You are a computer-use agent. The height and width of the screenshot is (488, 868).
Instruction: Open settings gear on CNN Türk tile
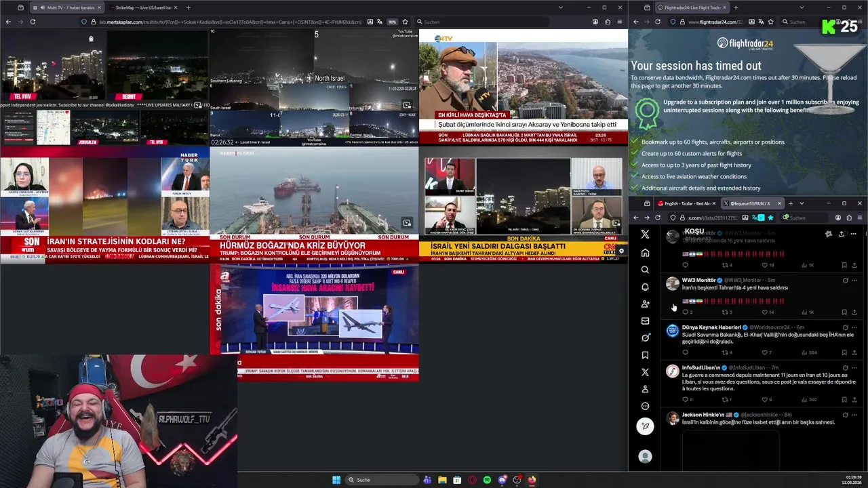tap(621, 251)
